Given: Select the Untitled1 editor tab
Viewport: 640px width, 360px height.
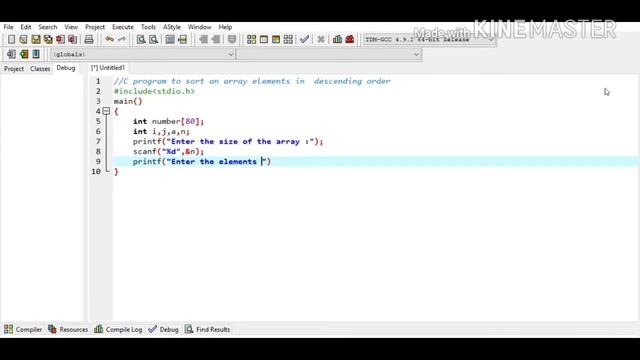Looking at the screenshot, I should pos(108,68).
